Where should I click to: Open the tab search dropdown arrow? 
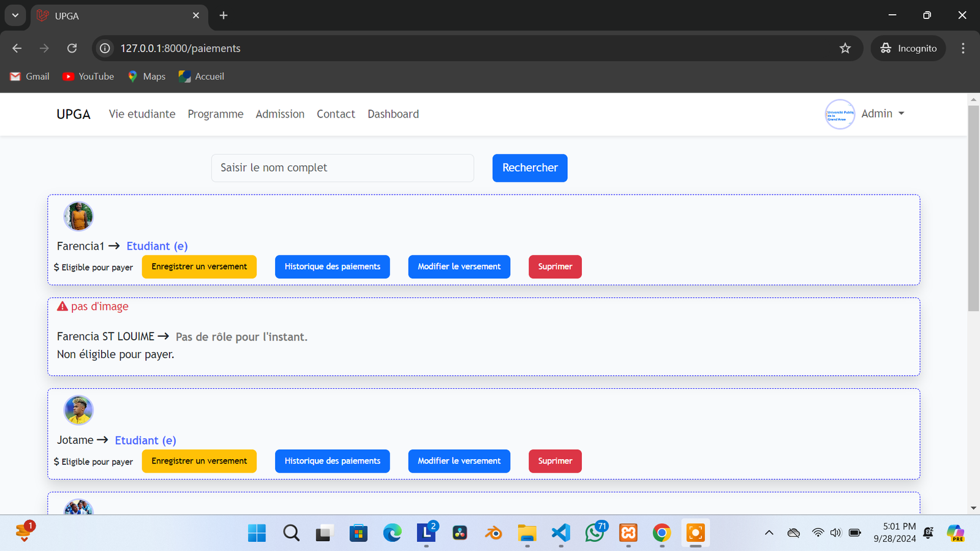pos(15,15)
